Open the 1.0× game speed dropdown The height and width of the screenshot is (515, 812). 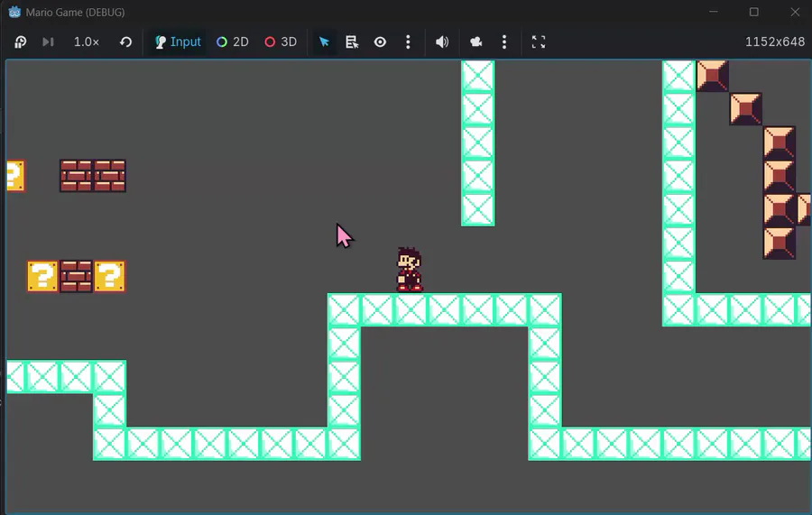[x=87, y=41]
